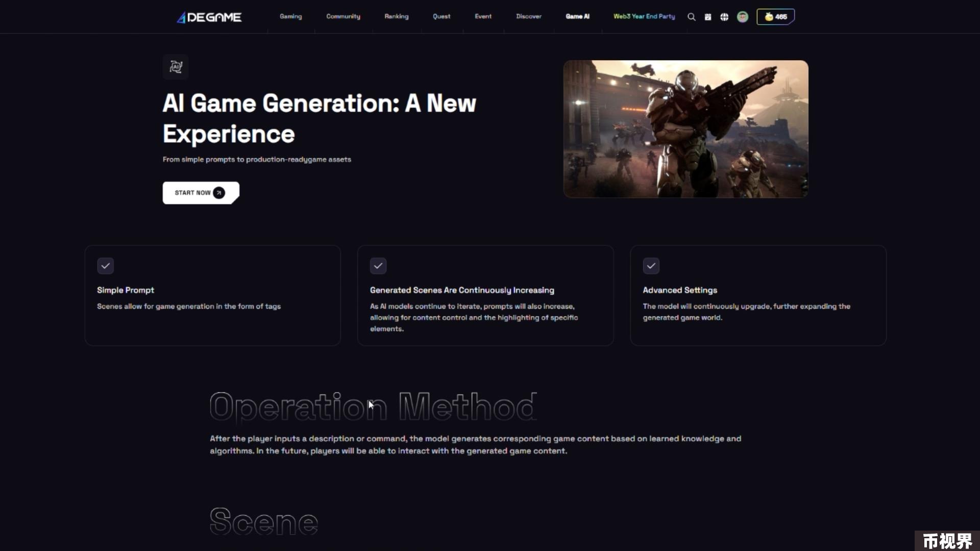Select the Game AI nav tab
This screenshot has width=980, height=551.
(x=578, y=16)
